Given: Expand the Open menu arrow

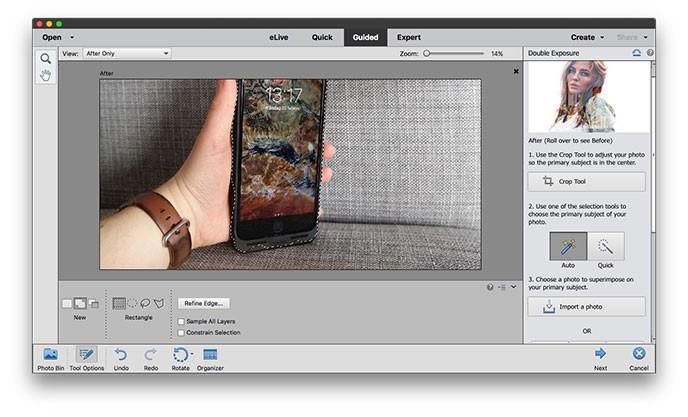Looking at the screenshot, I should coord(72,38).
